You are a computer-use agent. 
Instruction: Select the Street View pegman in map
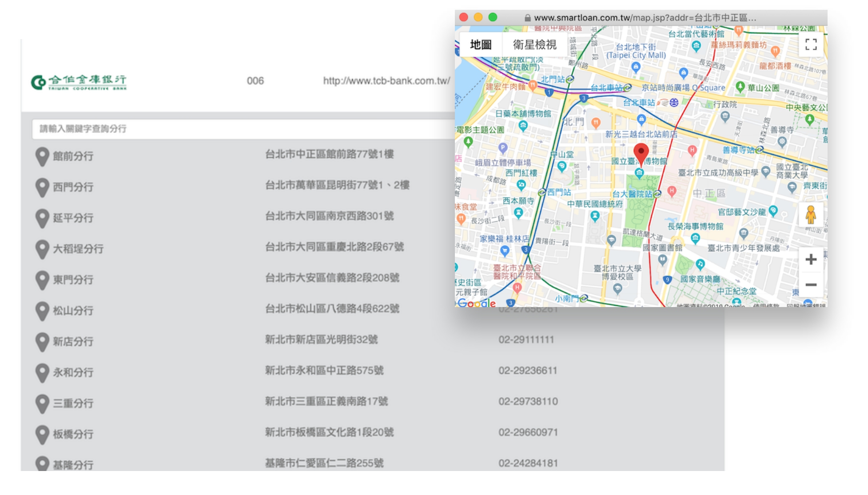tap(811, 215)
